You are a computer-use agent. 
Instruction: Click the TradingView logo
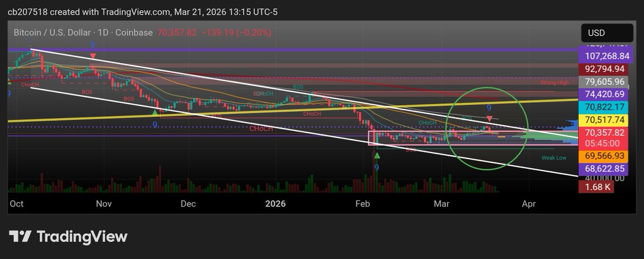68,236
